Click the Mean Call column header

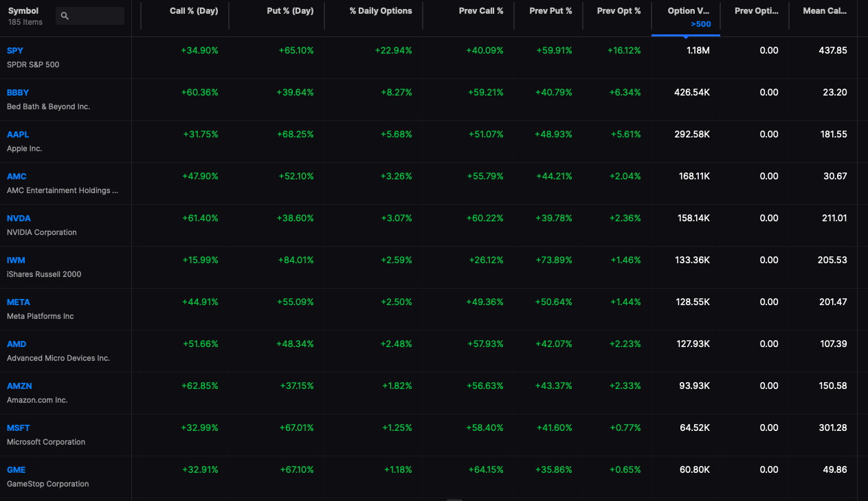click(825, 11)
